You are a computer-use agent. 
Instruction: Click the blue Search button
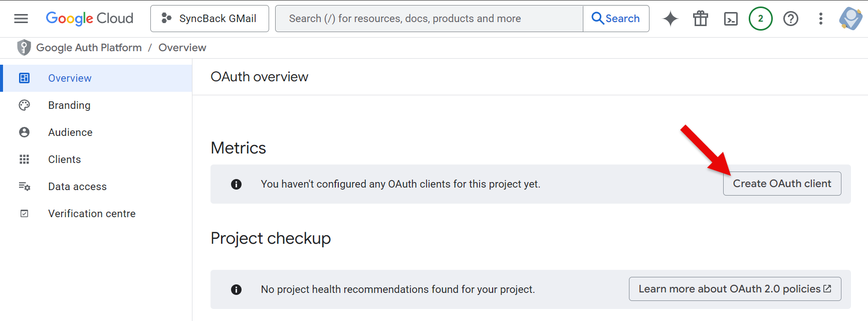(616, 19)
